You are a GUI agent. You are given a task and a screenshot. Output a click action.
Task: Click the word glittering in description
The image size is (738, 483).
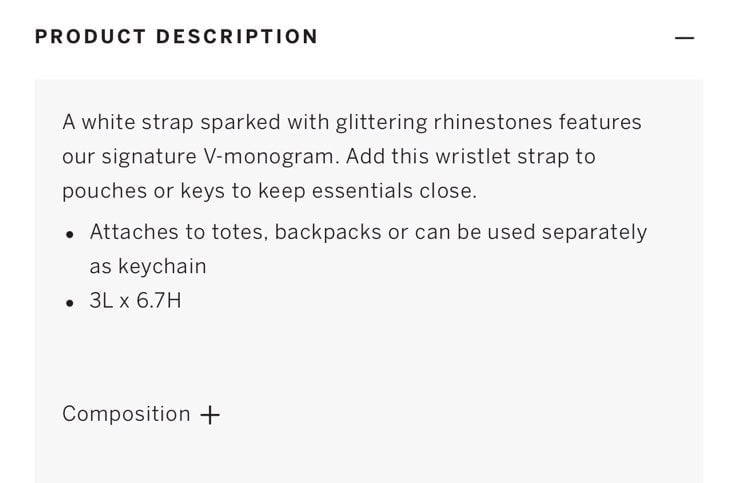click(381, 123)
